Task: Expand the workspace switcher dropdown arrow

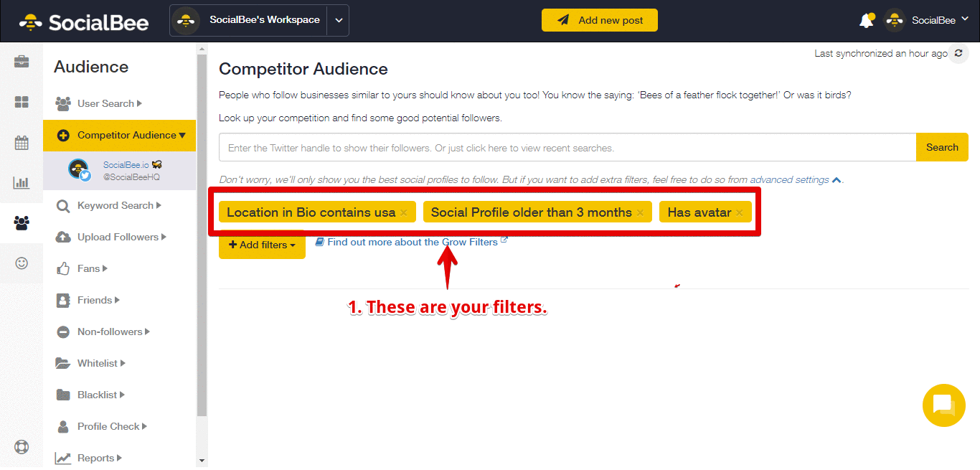Action: (338, 20)
